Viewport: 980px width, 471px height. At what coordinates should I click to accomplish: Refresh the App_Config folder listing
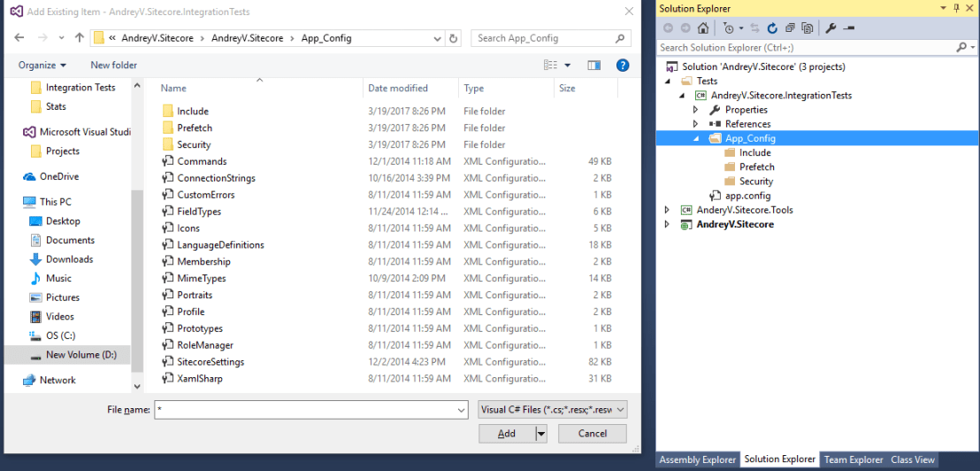(454, 38)
